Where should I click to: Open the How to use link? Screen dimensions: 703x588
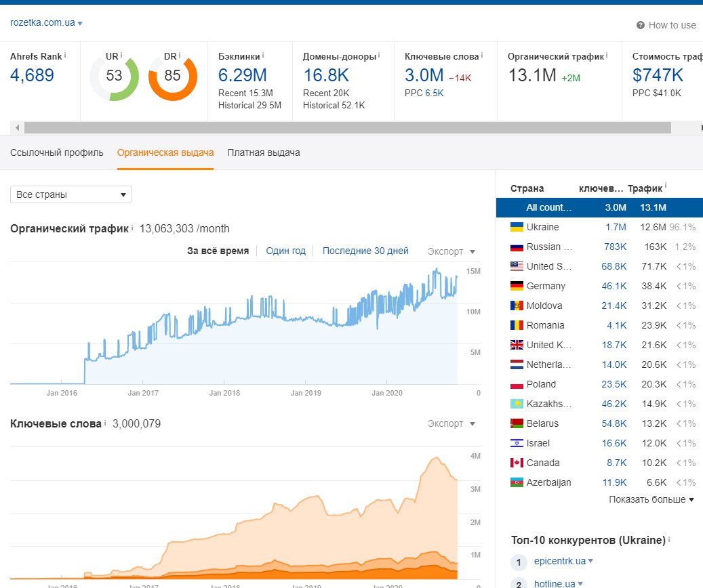(672, 25)
